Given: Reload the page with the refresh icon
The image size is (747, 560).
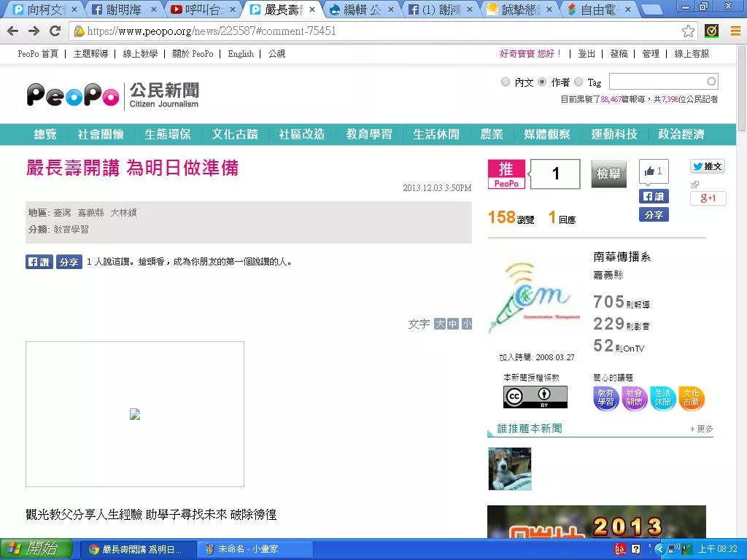Looking at the screenshot, I should (x=55, y=31).
